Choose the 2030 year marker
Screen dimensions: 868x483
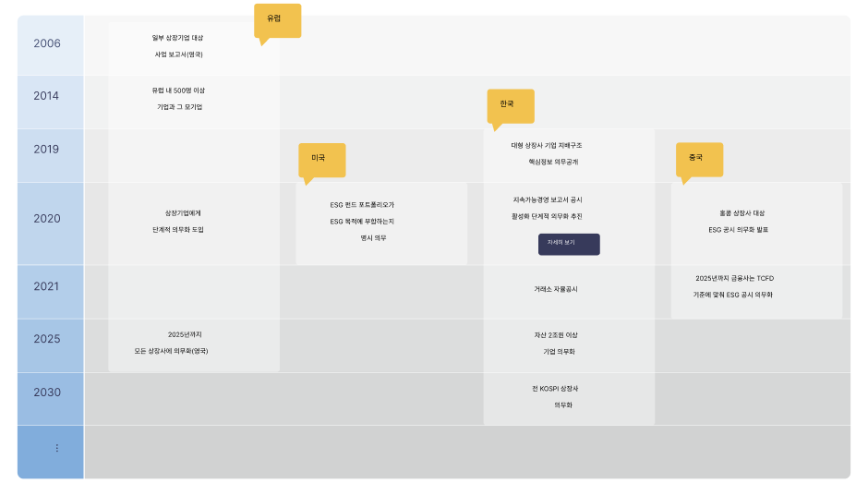[47, 392]
